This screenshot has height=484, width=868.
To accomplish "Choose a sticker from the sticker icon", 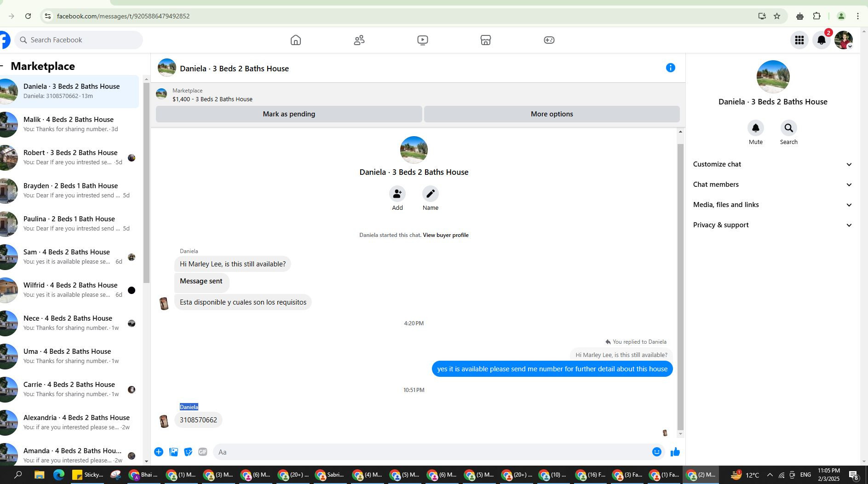I will 188,452.
